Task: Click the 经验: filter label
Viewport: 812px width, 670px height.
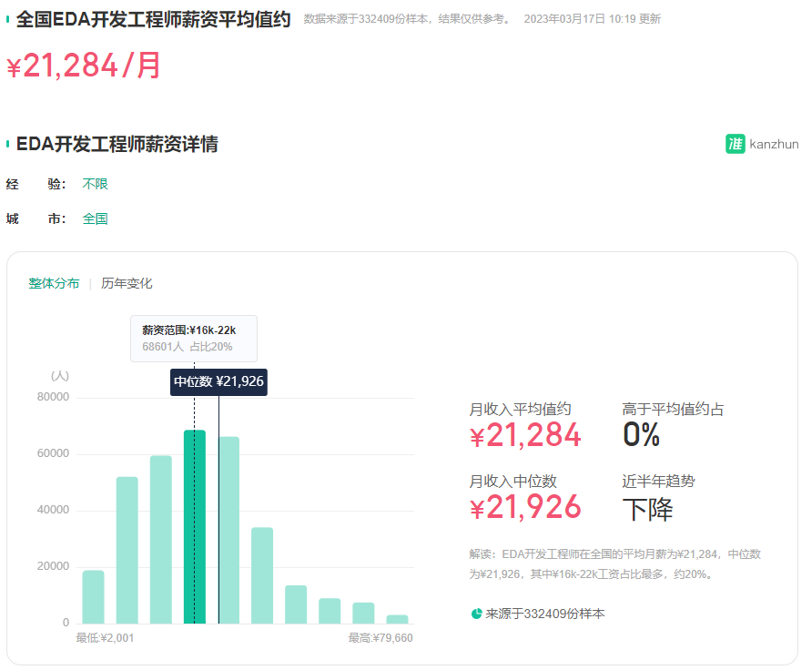Action: point(36,184)
